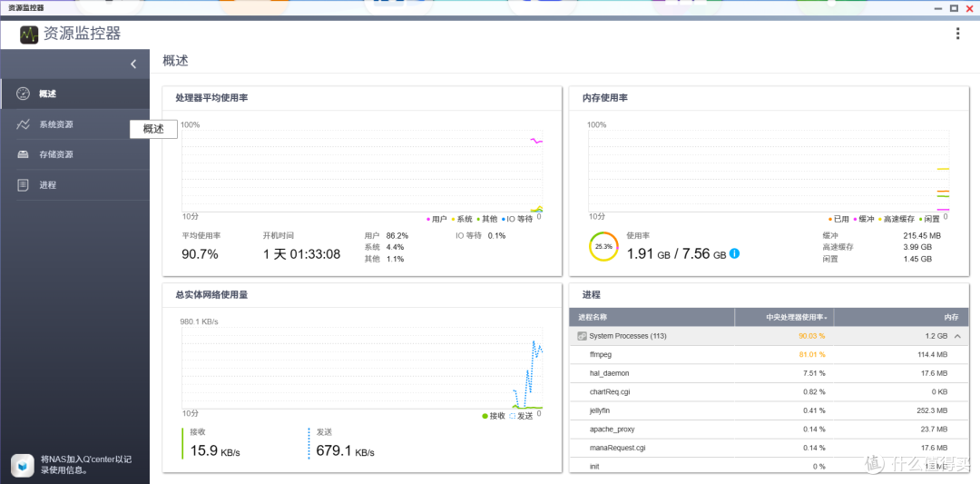The width and height of the screenshot is (980, 484).
Task: Select the chartReq.cgi process row
Action: [x=769, y=392]
